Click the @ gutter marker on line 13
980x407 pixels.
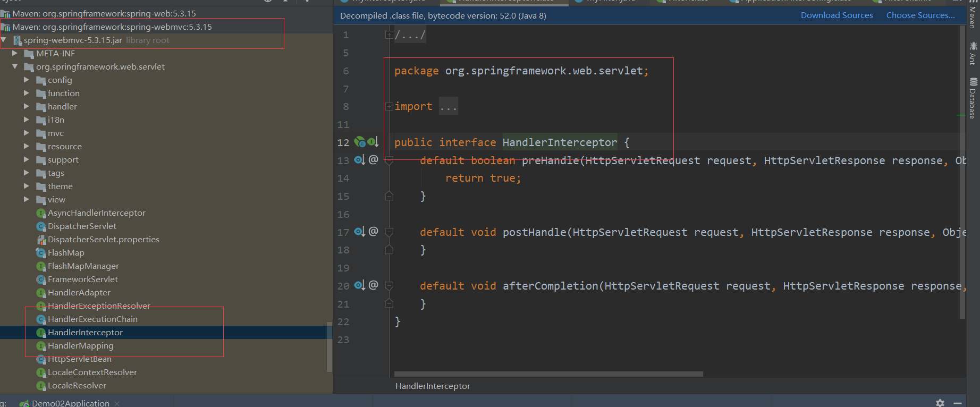point(373,159)
